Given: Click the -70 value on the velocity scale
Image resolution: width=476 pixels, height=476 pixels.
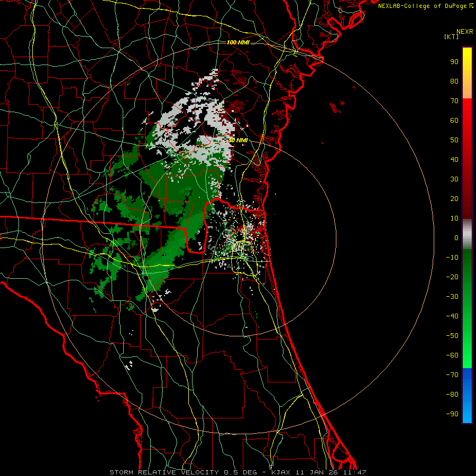Looking at the screenshot, I should point(452,375).
